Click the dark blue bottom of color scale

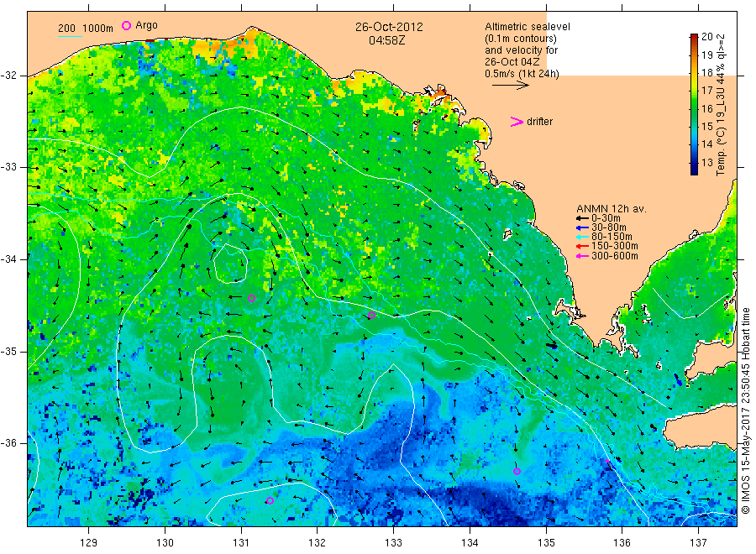[695, 171]
